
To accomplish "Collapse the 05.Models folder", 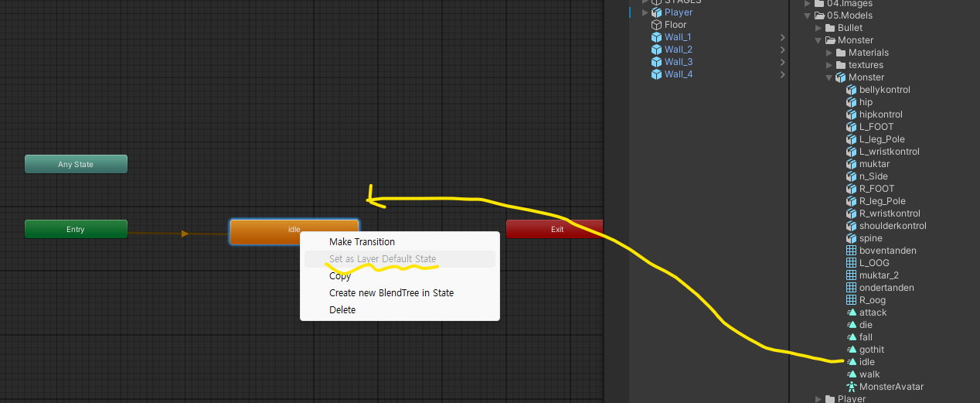I will [x=808, y=15].
